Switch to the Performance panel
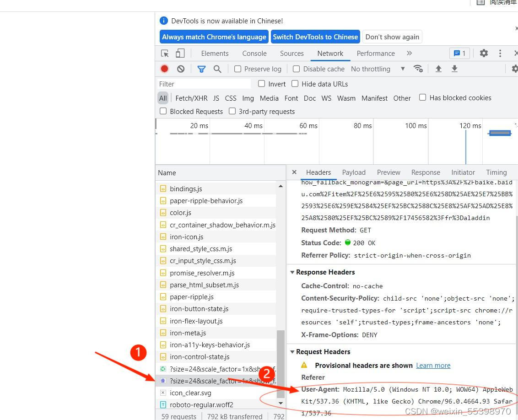 pyautogui.click(x=376, y=53)
